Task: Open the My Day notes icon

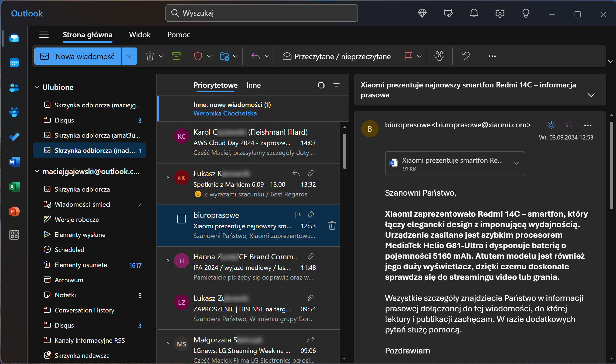Action: pos(448,13)
